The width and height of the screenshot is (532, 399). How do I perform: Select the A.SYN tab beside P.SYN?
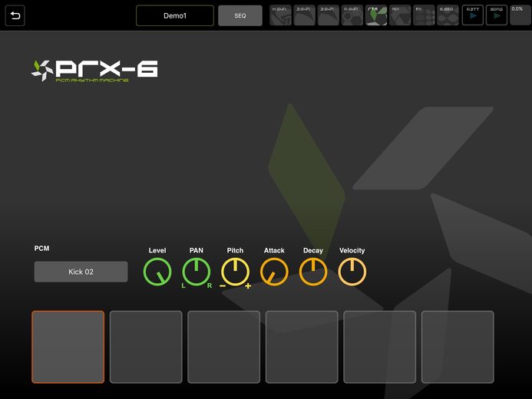[328, 15]
